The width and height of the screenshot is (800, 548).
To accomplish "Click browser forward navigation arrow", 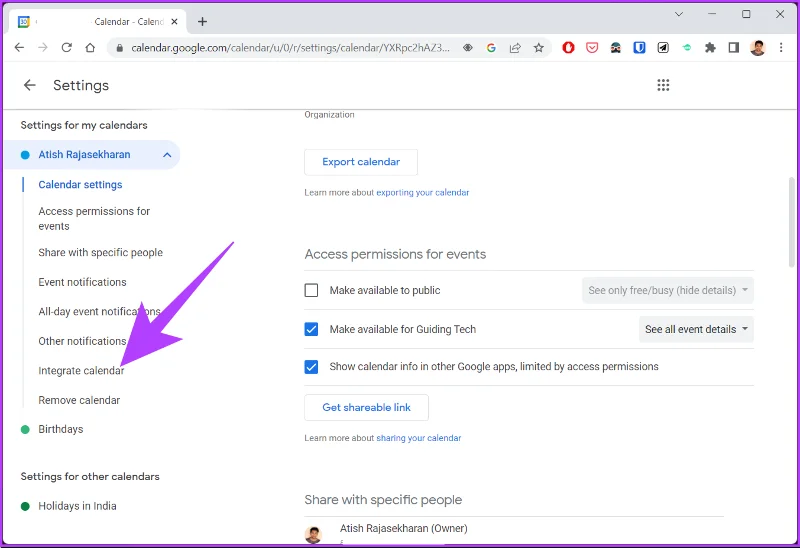I will coord(43,47).
